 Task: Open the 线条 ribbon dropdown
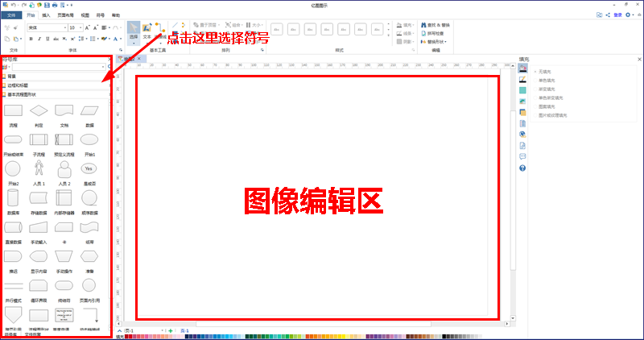point(406,33)
